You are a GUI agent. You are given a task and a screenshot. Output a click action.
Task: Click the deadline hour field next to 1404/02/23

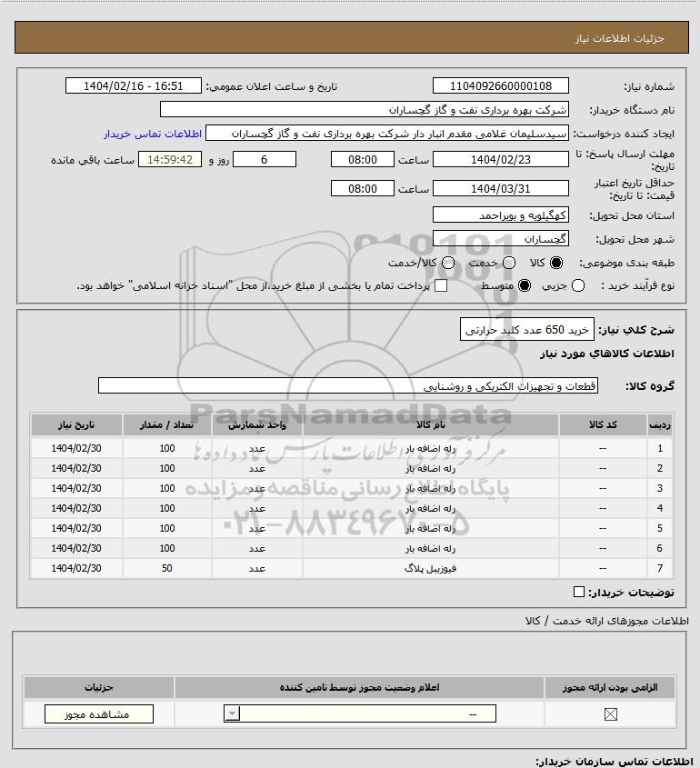point(363,159)
